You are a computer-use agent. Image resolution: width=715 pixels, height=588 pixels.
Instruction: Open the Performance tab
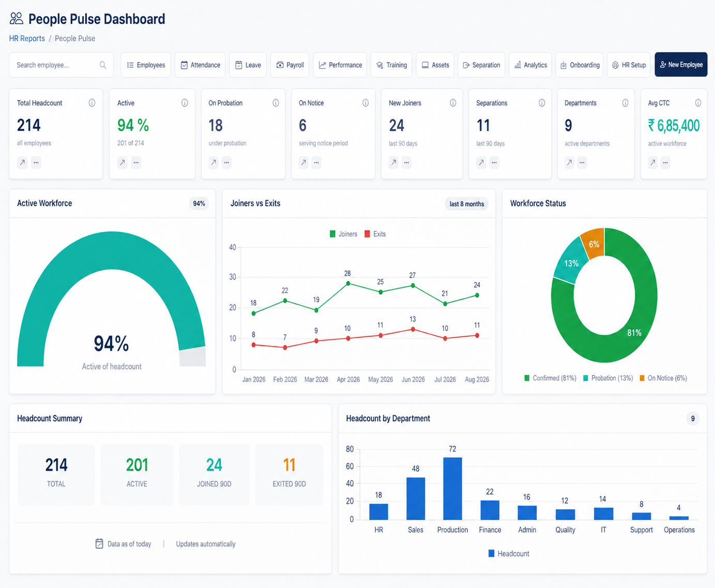(x=340, y=65)
